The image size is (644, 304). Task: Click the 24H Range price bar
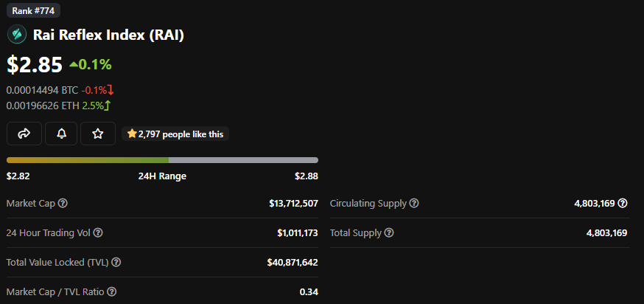[x=162, y=159]
